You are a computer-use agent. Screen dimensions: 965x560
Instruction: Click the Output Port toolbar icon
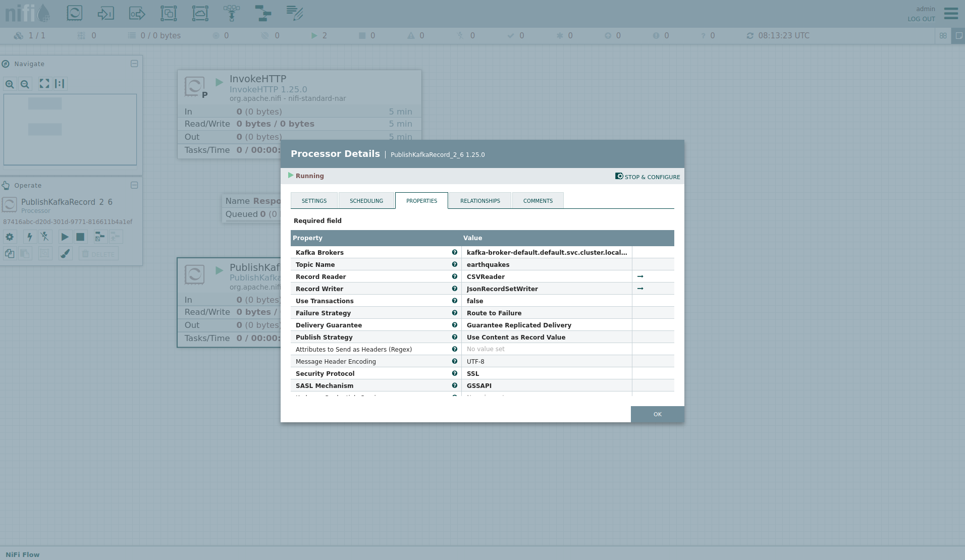137,13
